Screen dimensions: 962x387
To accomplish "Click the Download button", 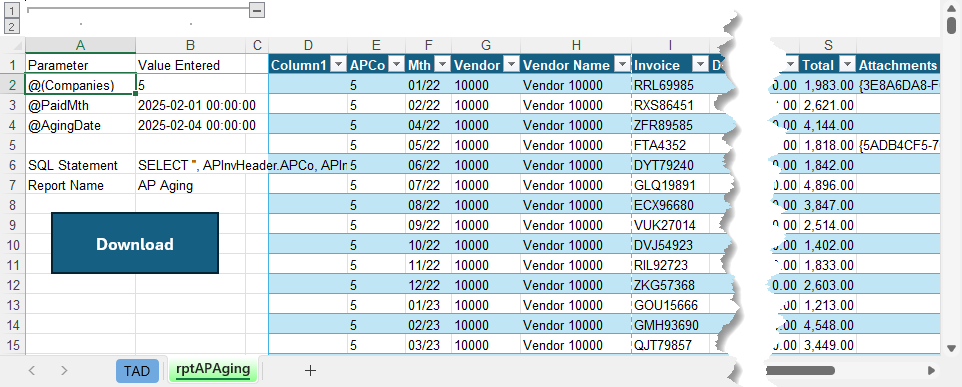I will [x=135, y=243].
